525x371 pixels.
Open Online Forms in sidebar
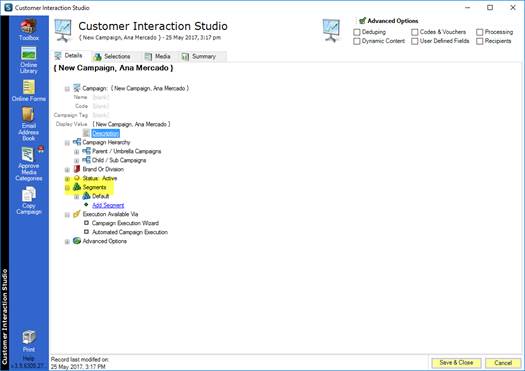[x=28, y=87]
